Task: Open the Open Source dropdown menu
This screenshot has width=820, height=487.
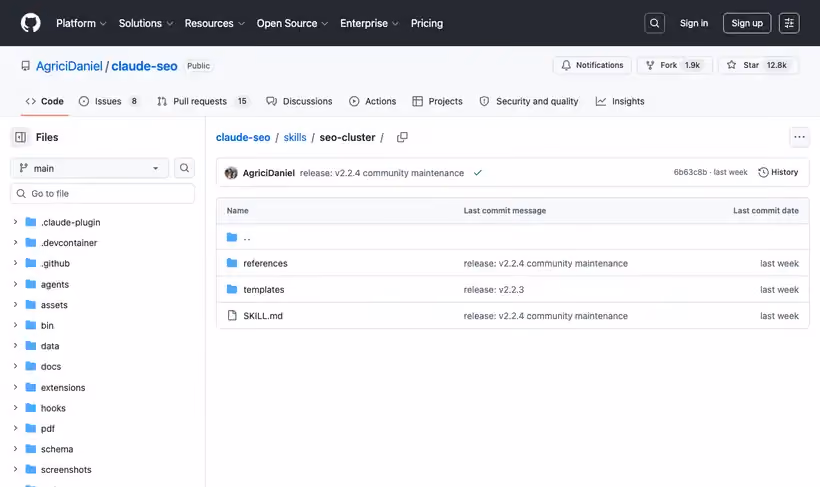Action: click(x=292, y=23)
